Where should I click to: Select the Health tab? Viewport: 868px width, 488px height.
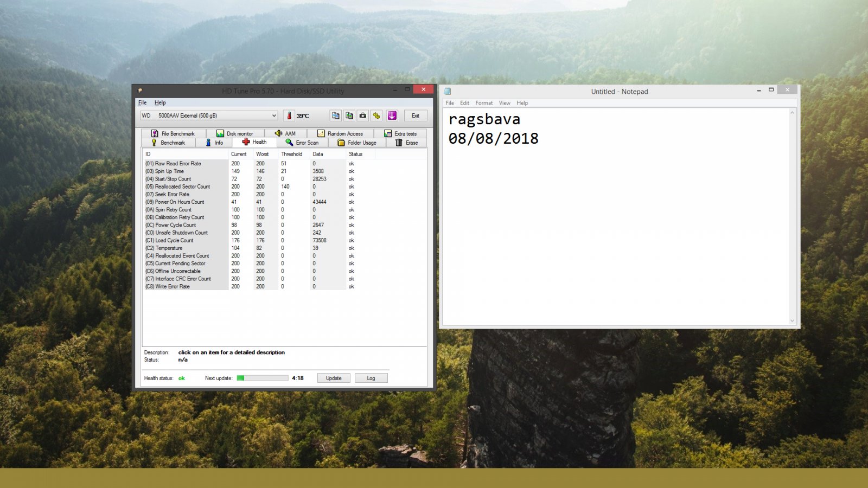[x=254, y=142]
